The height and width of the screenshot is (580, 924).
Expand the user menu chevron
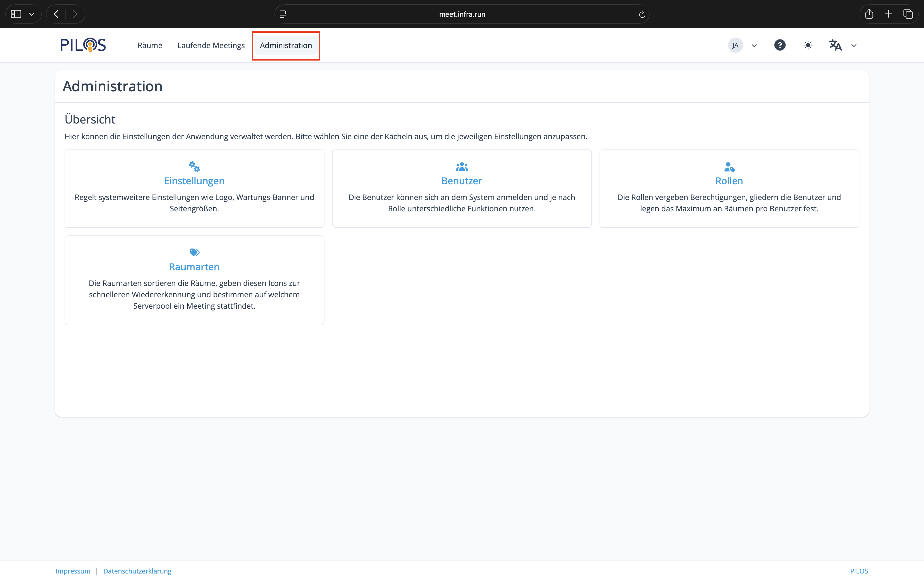coord(754,45)
